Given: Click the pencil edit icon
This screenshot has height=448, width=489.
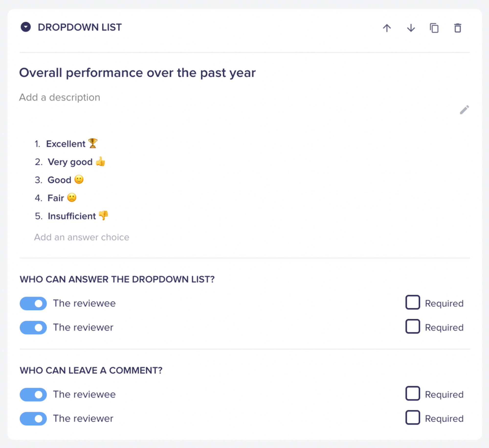Looking at the screenshot, I should coord(464,110).
